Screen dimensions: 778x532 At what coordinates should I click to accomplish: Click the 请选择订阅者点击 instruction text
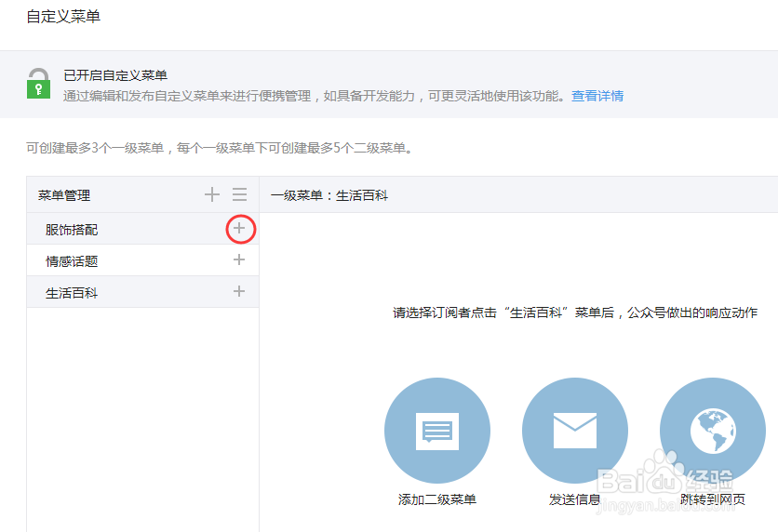coord(575,313)
